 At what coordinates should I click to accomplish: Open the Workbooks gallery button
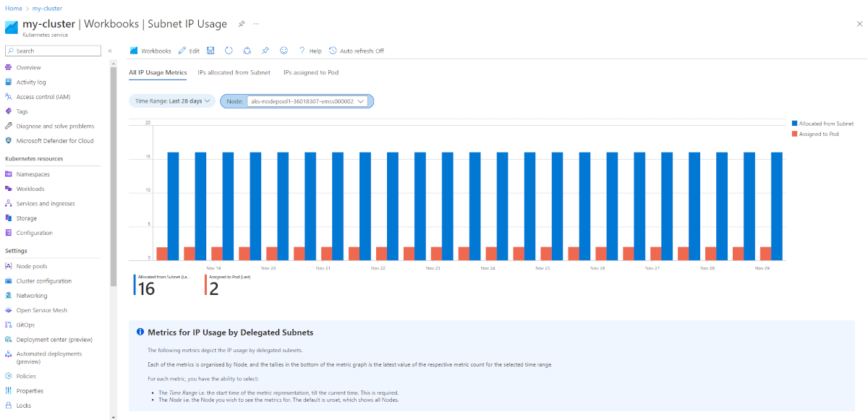pos(150,51)
